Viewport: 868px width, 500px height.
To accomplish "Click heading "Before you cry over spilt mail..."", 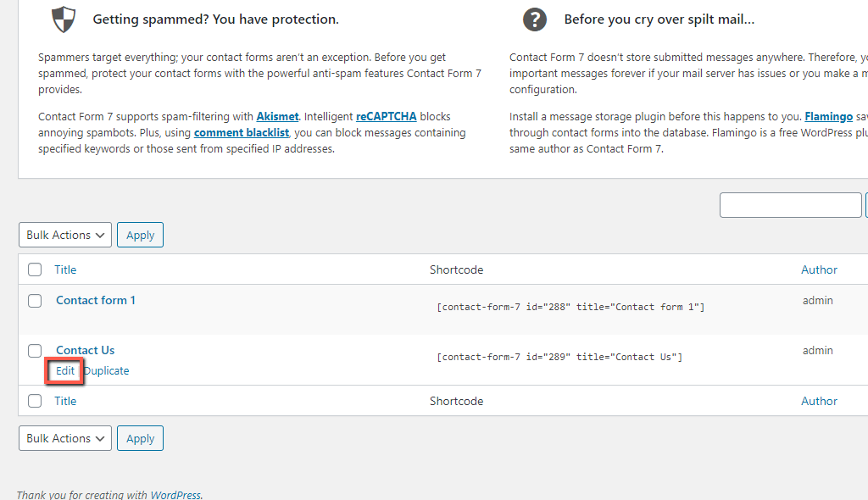I will click(x=659, y=19).
